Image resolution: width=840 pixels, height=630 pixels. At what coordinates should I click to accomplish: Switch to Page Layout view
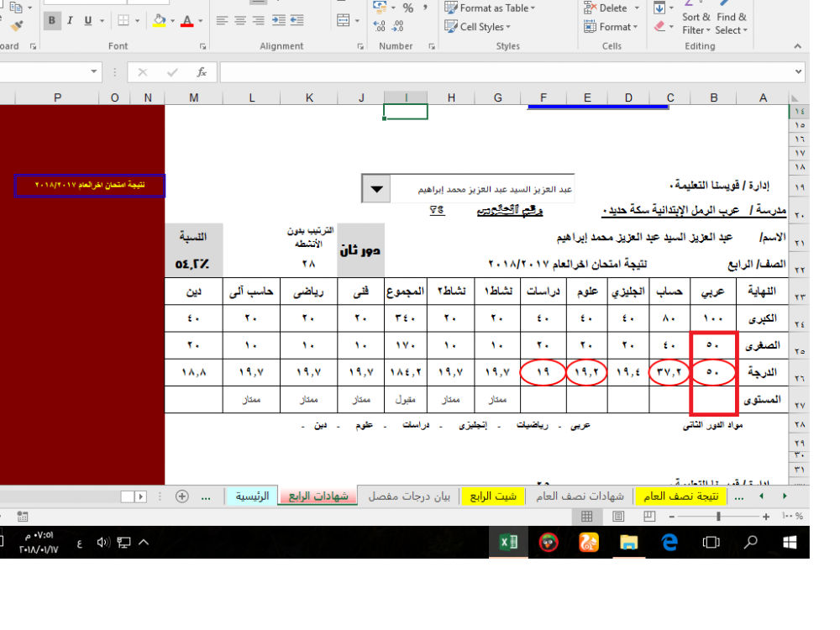617,517
